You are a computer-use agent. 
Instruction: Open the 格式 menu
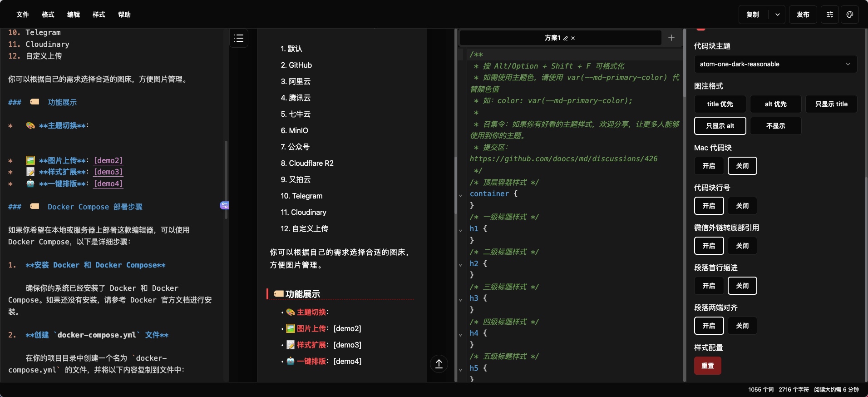click(x=48, y=15)
